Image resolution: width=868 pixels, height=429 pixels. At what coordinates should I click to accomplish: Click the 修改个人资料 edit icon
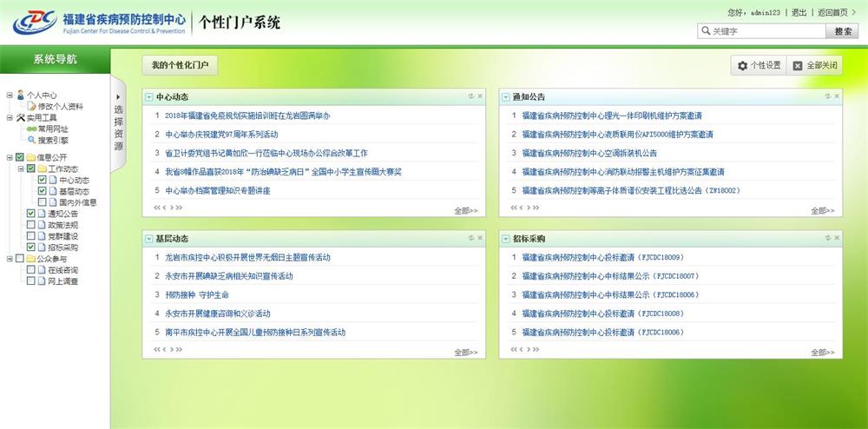point(31,106)
